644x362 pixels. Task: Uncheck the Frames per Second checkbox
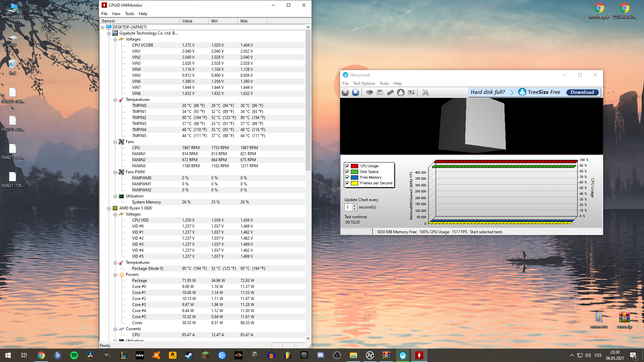(347, 183)
